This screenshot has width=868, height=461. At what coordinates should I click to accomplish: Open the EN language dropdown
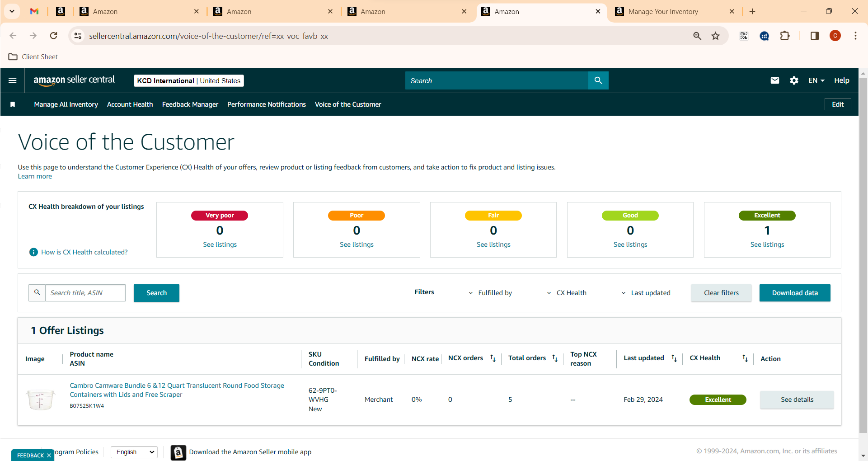pos(816,80)
